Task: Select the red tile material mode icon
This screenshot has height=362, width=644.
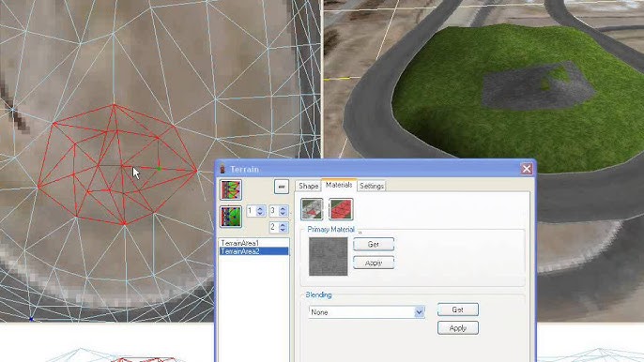Action: tap(341, 209)
